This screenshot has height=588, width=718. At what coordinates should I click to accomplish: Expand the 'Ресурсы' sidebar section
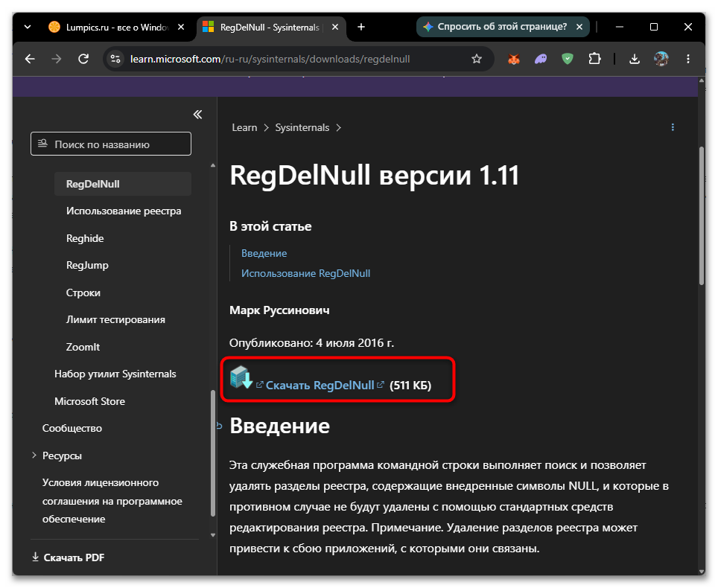tap(34, 456)
